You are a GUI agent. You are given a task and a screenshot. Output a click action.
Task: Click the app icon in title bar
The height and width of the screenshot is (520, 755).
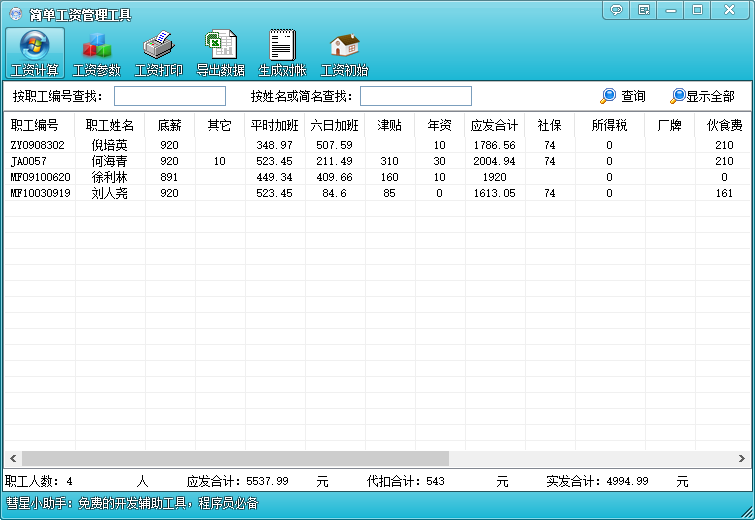click(15, 14)
